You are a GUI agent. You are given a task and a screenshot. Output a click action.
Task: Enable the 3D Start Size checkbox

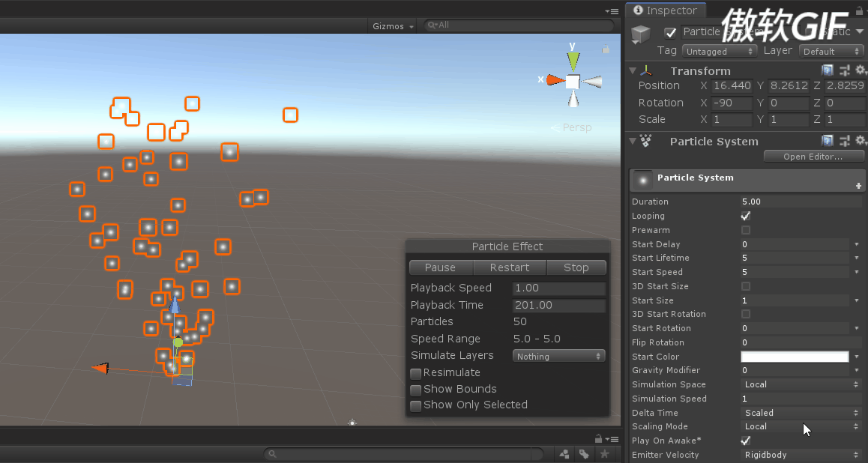pos(746,286)
